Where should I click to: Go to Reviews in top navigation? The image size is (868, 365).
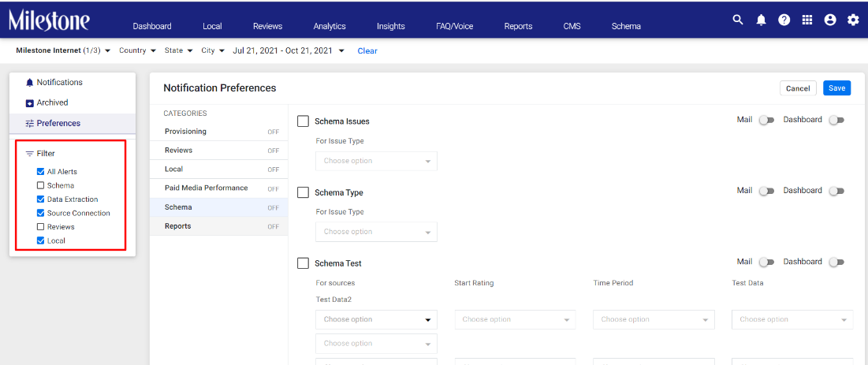point(268,26)
